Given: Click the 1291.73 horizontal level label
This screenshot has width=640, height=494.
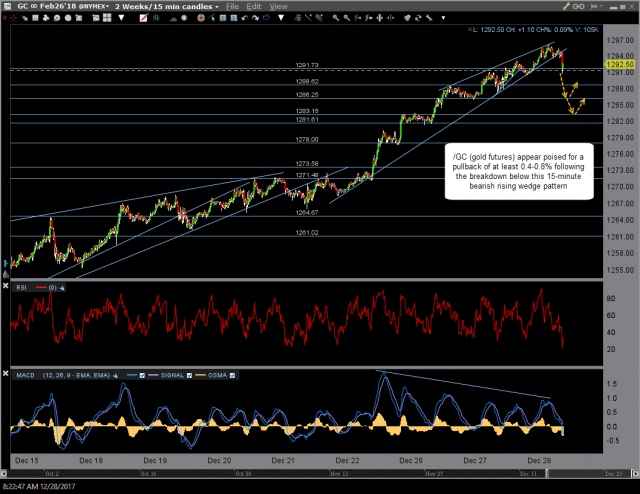Looking at the screenshot, I should tap(307, 65).
